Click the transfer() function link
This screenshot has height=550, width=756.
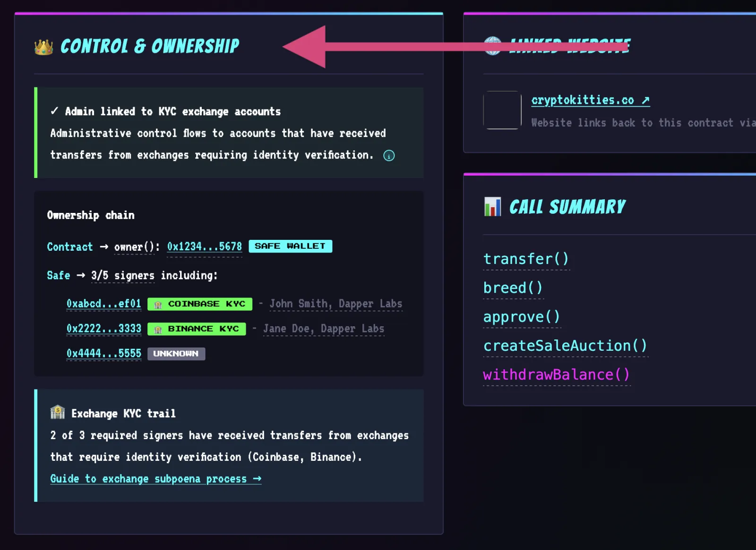[x=526, y=259]
